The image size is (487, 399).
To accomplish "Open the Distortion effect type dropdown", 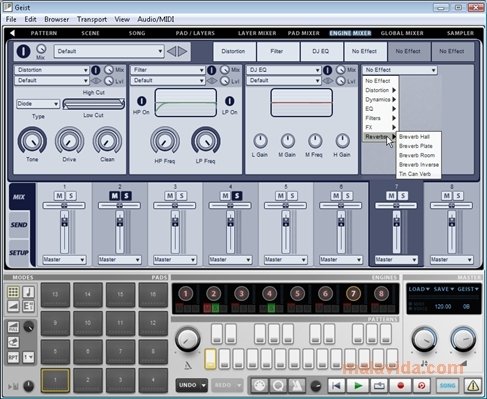I will coord(52,70).
